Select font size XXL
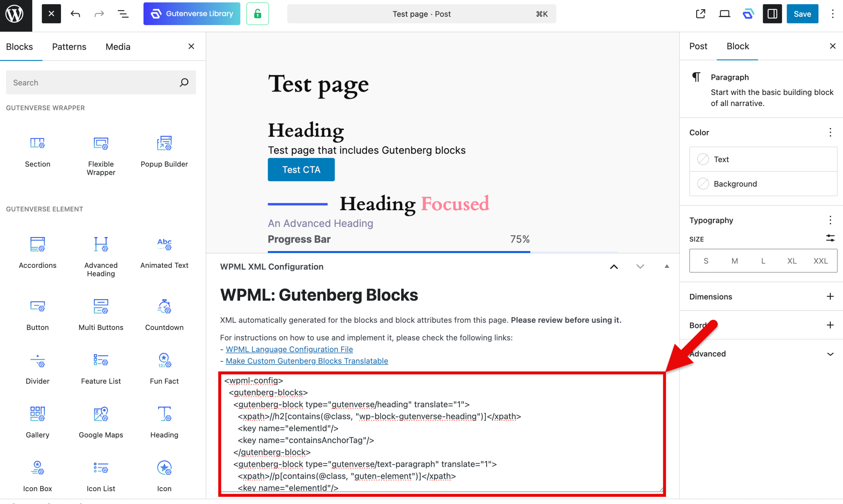This screenshot has height=504, width=843. [x=820, y=261]
